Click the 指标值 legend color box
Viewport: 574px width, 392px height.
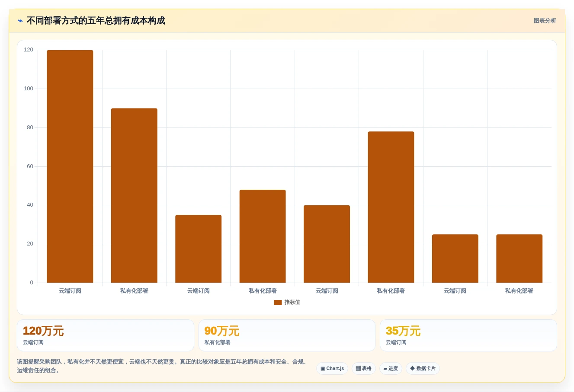(278, 303)
